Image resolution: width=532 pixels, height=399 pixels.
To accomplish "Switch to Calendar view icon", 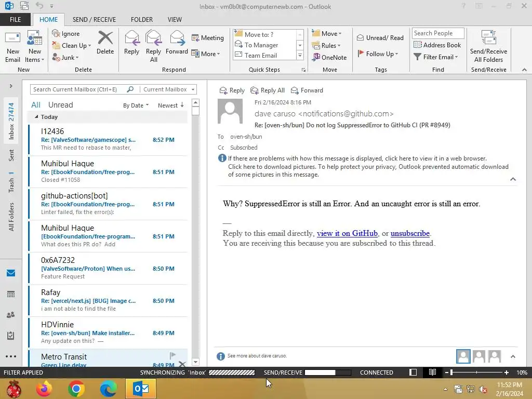I will tap(11, 294).
